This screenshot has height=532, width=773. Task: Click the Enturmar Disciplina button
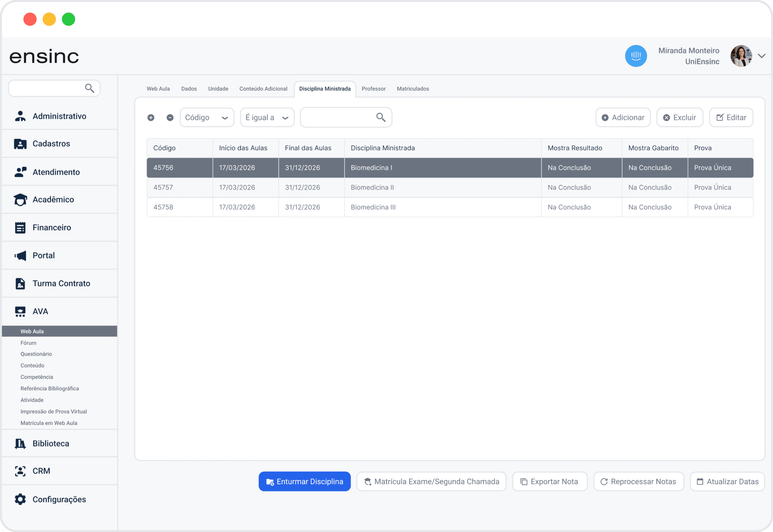coord(304,481)
